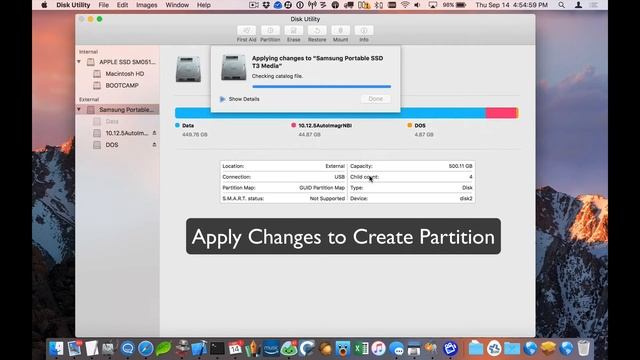Click the pink 10.12.5AutoImagrNBI bar segment

pyautogui.click(x=501, y=113)
